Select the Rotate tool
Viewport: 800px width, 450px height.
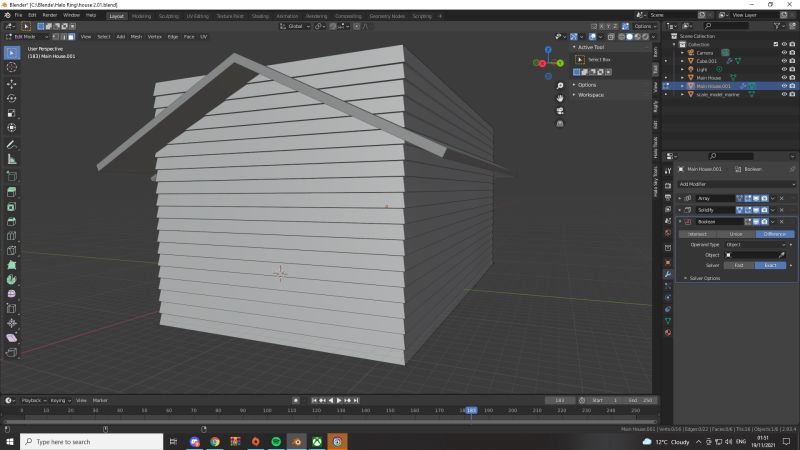point(12,98)
